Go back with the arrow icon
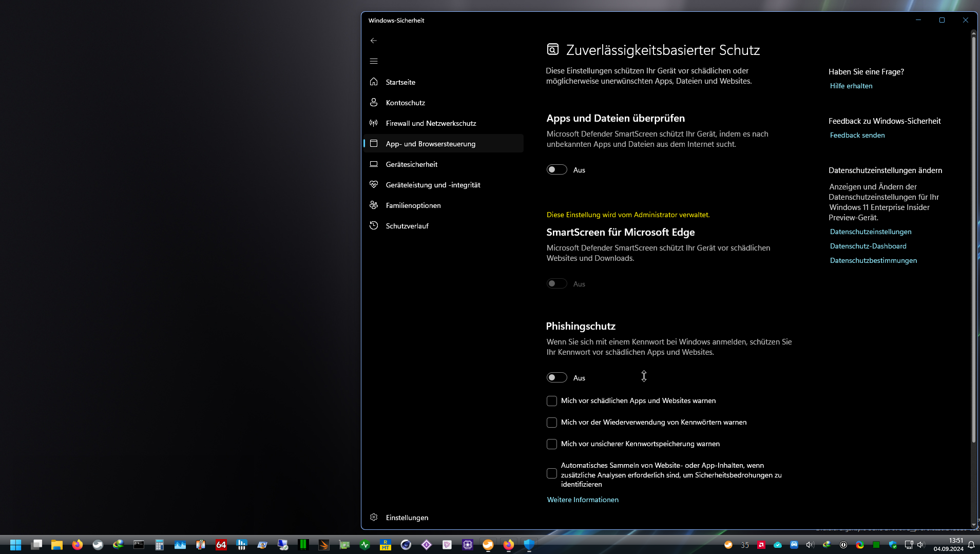 point(374,41)
